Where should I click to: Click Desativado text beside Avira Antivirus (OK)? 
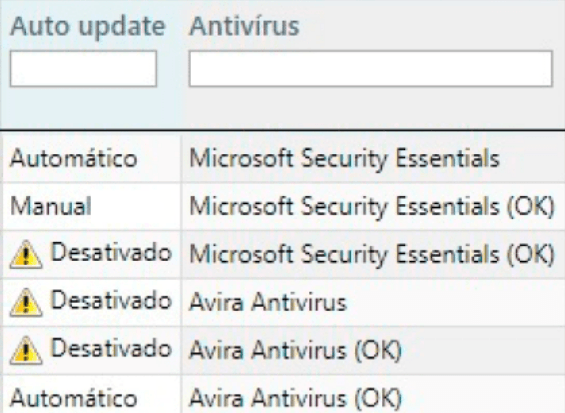111,348
